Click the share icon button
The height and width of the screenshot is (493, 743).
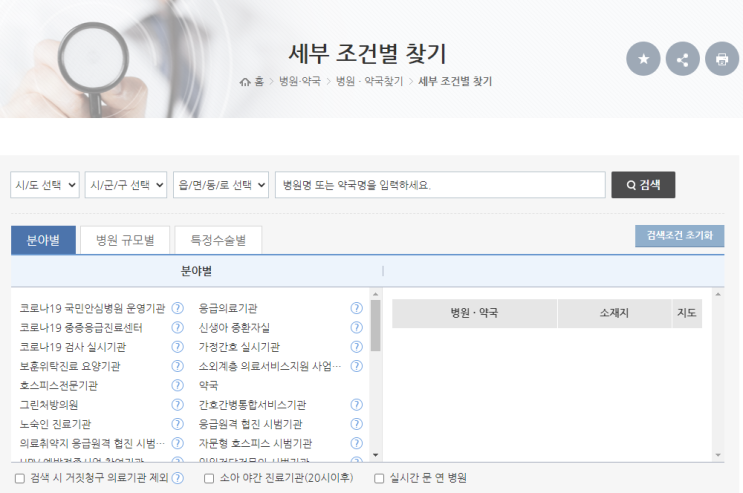pos(682,59)
